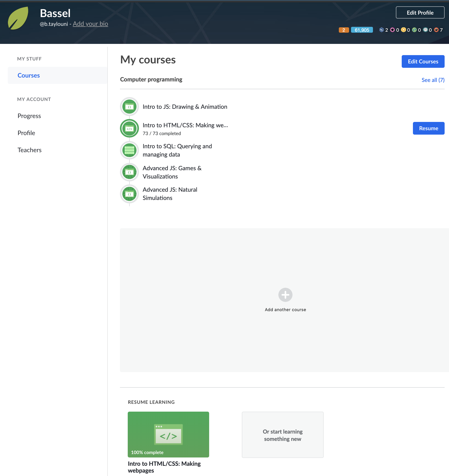Click Advanced JS Natural Simulations icon
Screen dimensions: 449x476
tap(129, 194)
